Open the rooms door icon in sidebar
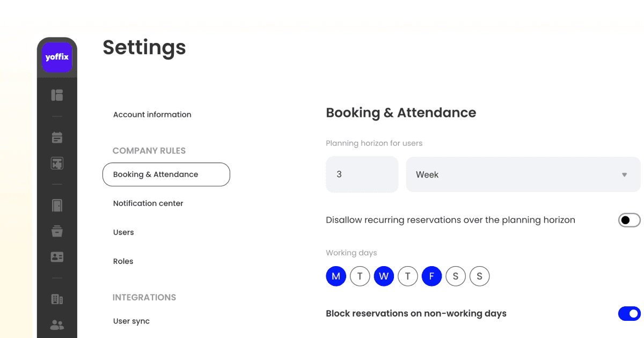The width and height of the screenshot is (644, 338). (x=56, y=205)
